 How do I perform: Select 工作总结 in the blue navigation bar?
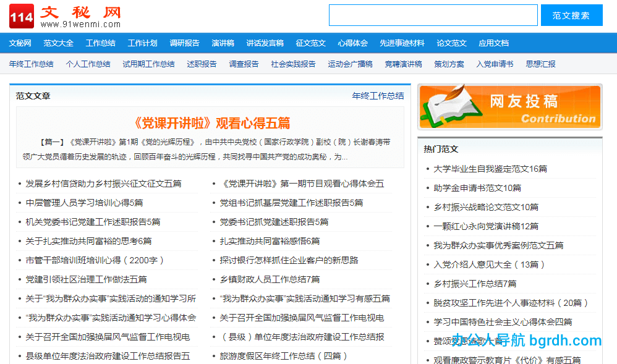(100, 43)
